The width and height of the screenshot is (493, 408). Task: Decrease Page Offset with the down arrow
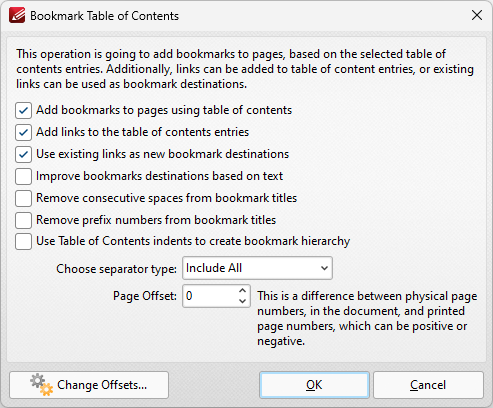(x=242, y=301)
